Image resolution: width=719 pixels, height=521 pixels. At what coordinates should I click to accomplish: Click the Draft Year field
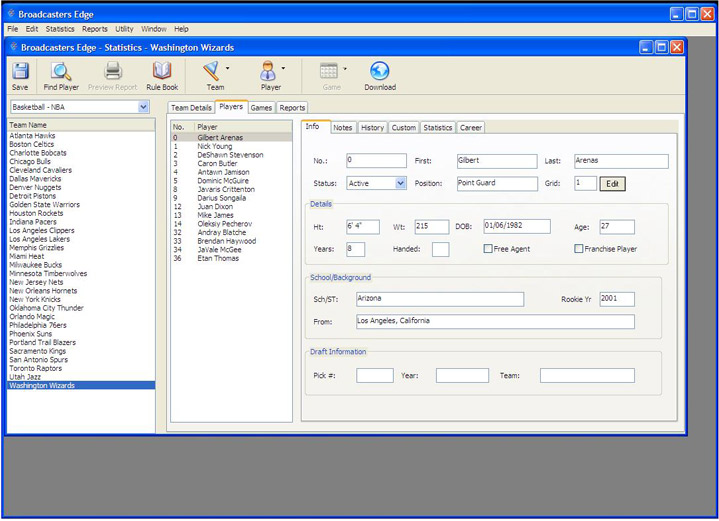462,375
